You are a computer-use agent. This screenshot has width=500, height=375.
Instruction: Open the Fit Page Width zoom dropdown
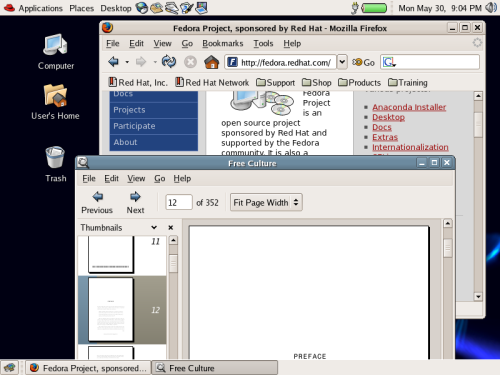click(266, 202)
